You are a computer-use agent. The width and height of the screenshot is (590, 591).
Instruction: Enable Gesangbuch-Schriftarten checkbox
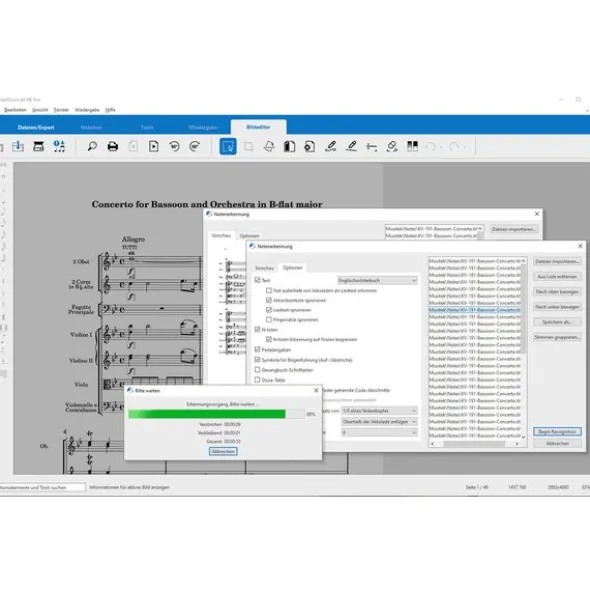click(257, 370)
